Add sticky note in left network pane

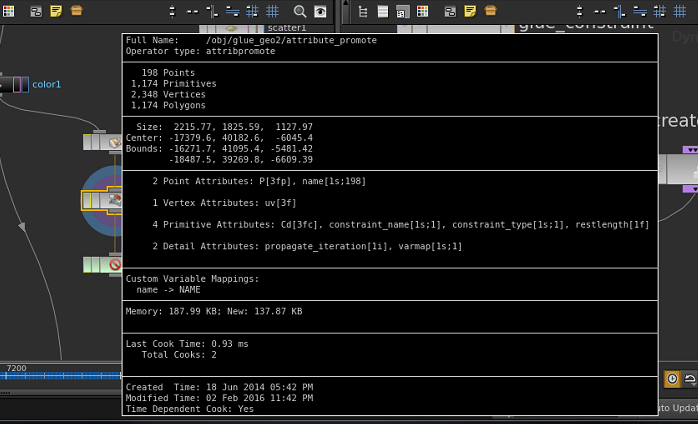pyautogui.click(x=56, y=11)
